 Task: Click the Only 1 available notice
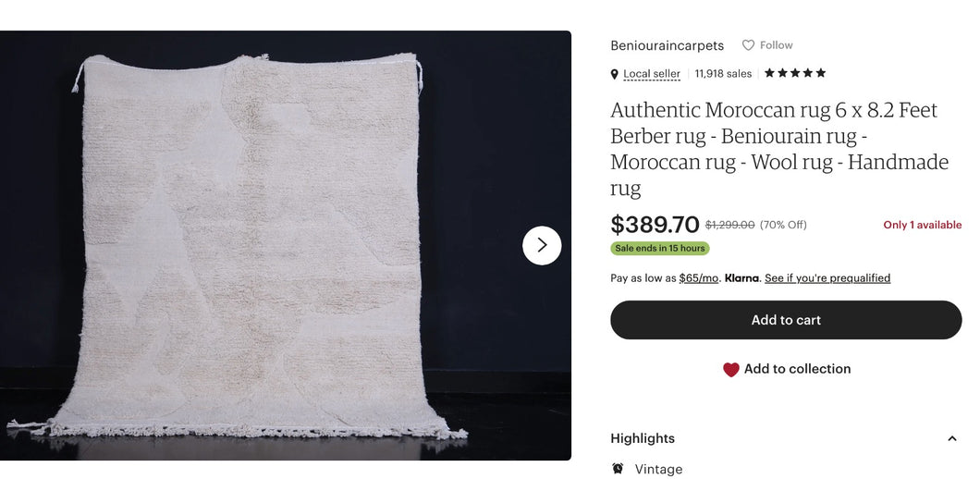(x=922, y=225)
